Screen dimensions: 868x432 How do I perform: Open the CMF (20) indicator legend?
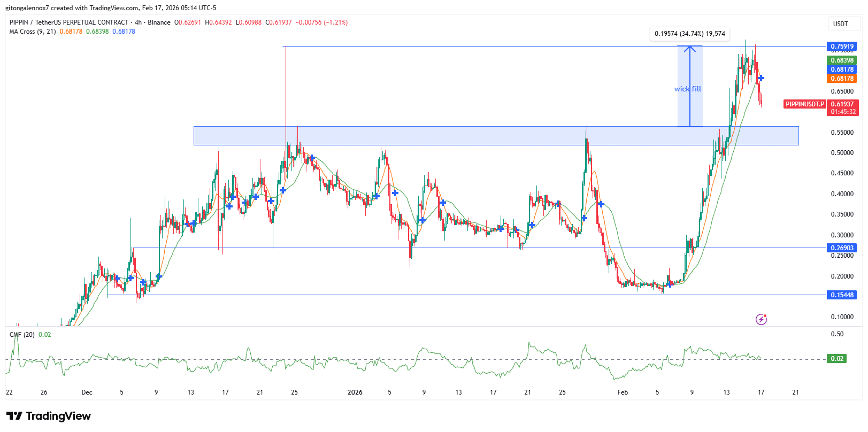tap(22, 335)
